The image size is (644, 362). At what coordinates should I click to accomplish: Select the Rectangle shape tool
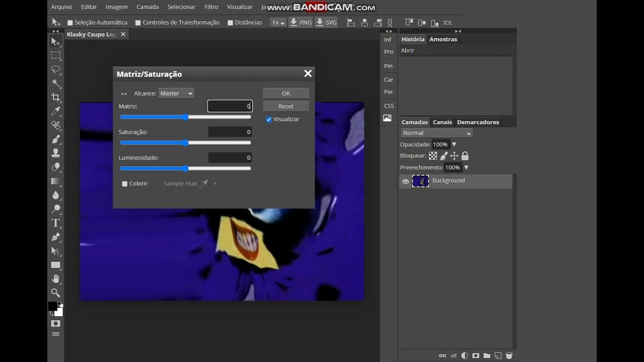(56, 265)
